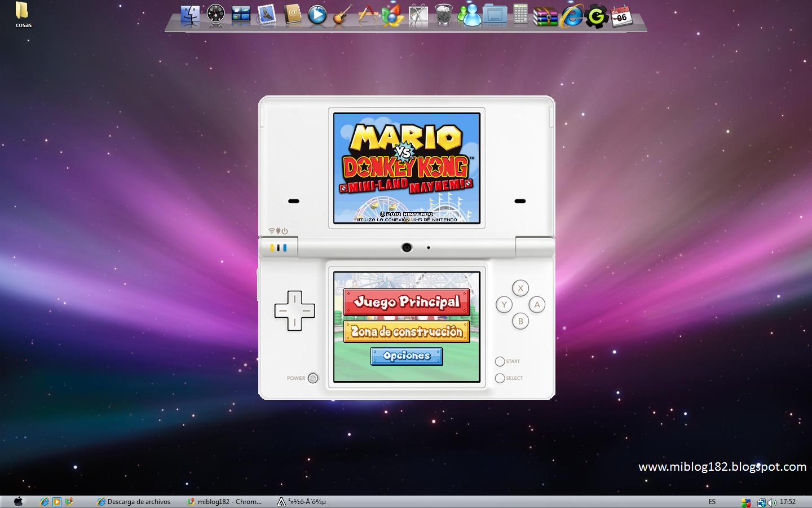Switch to the triangle-logo taskbar window
The image size is (812, 508).
coord(302,501)
